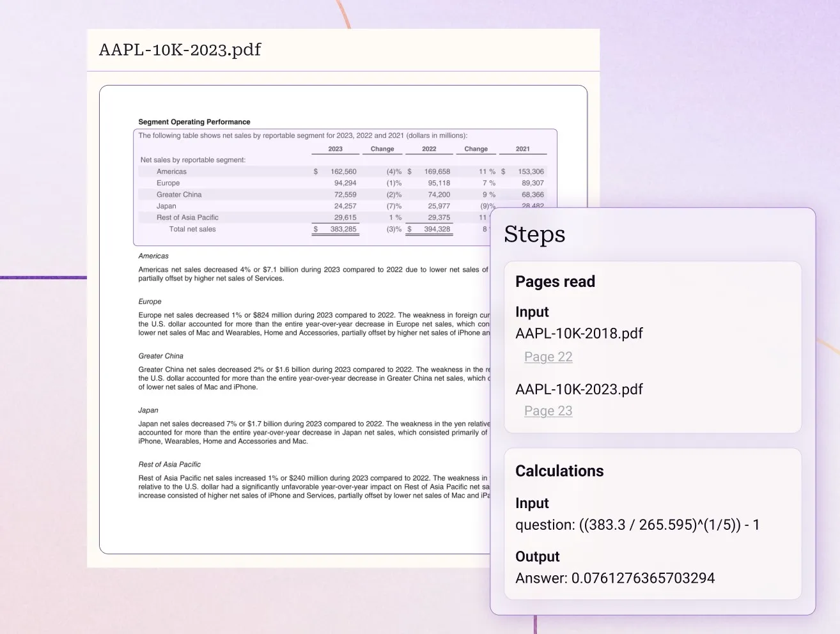
Task: Select the Steps panel heading
Action: pyautogui.click(x=534, y=235)
